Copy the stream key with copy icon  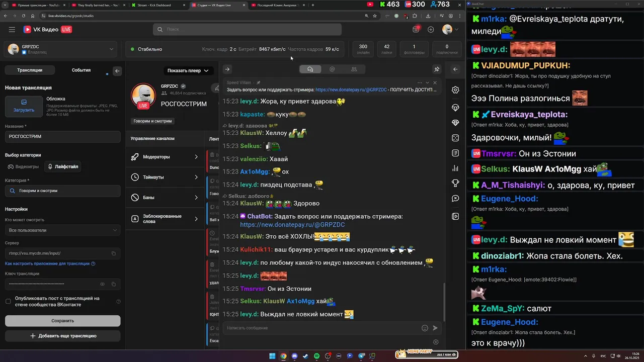(114, 284)
